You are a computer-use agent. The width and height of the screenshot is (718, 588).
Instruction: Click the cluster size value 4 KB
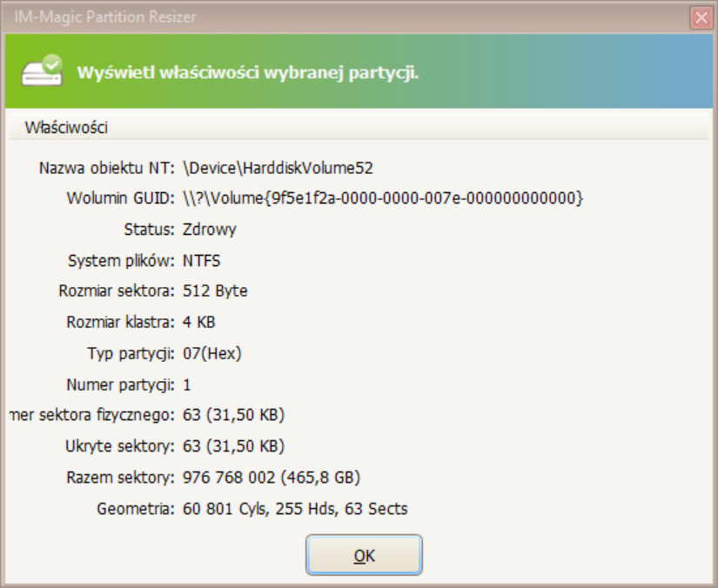coord(198,322)
